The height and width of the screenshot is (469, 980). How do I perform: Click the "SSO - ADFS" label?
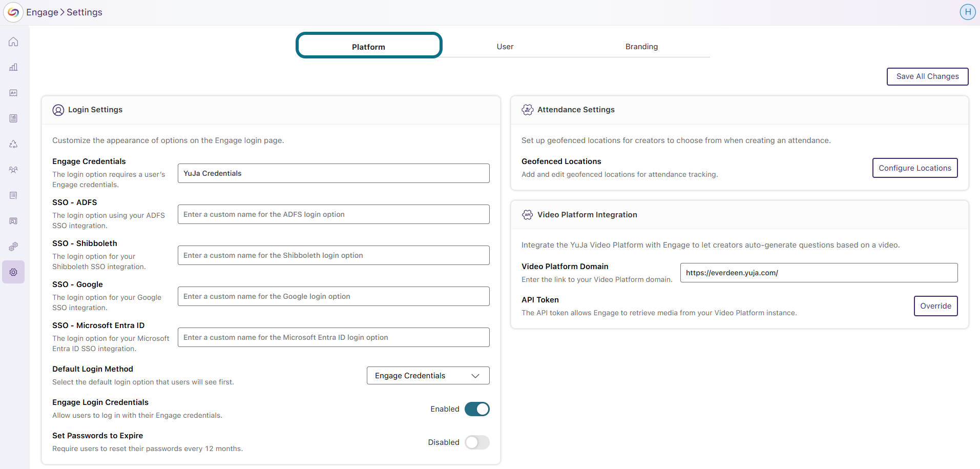coord(75,202)
